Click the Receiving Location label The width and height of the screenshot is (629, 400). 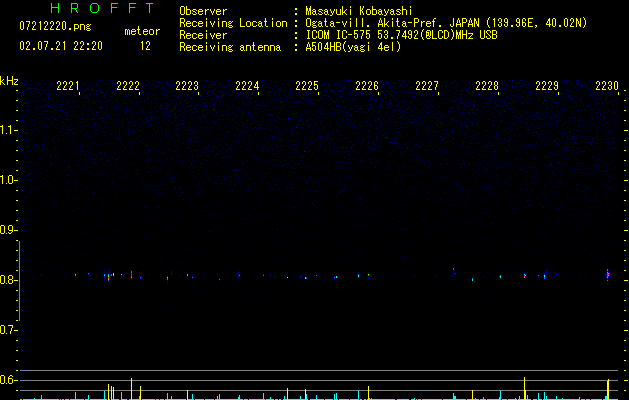pyautogui.click(x=233, y=23)
